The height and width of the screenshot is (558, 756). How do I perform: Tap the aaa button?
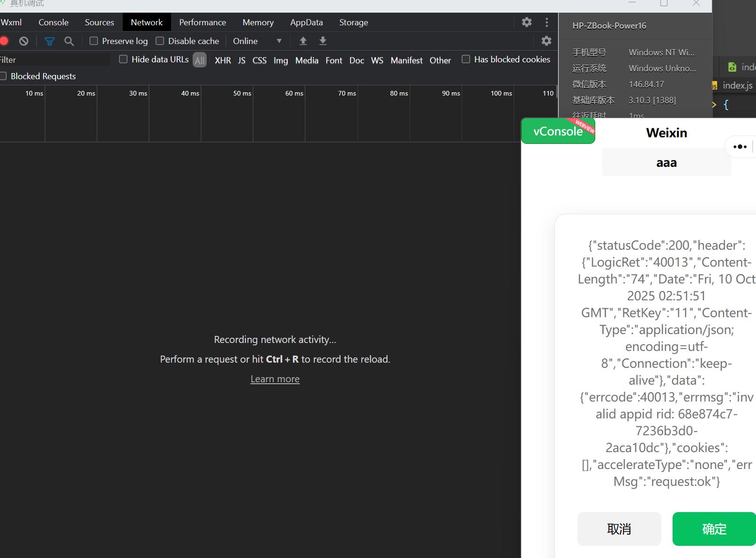point(666,163)
